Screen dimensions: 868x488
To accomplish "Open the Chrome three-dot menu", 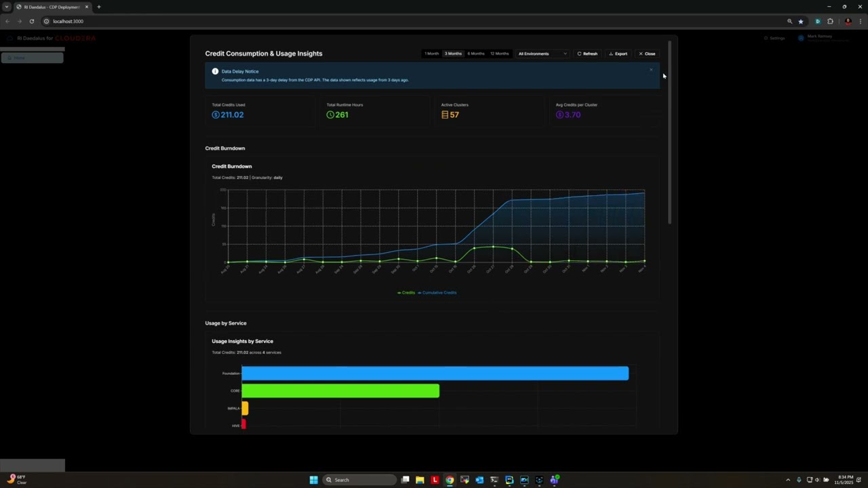I will pyautogui.click(x=860, y=21).
